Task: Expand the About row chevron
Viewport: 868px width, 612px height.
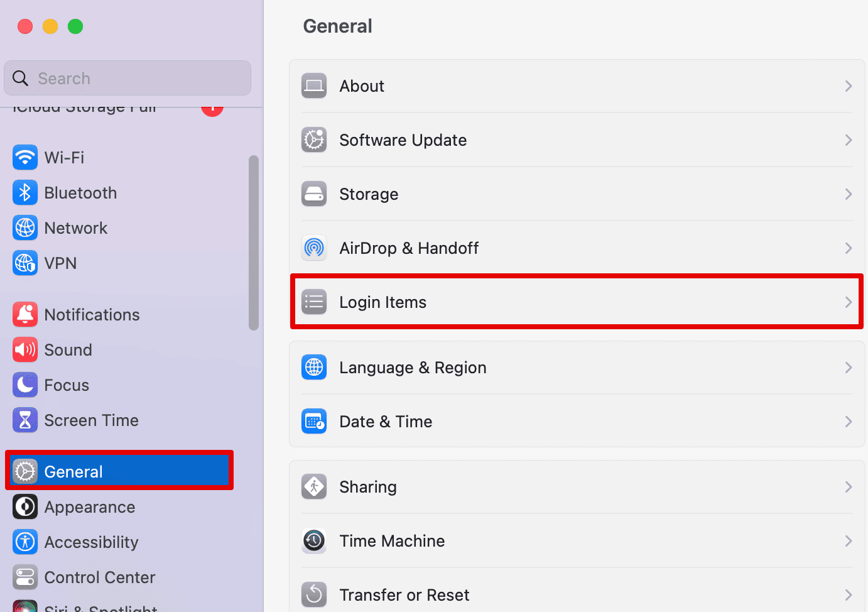Action: point(849,86)
